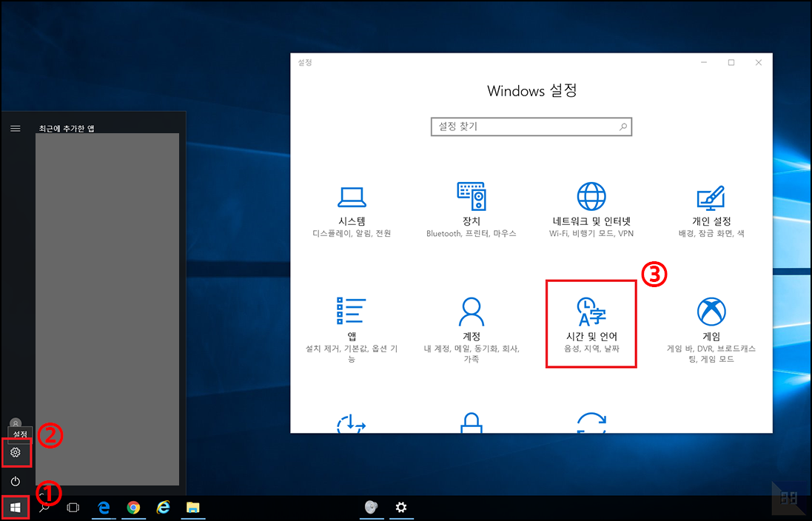Click the Bluetooth, 프린터, 마우스 description
The width and height of the screenshot is (812, 521).
tap(472, 234)
